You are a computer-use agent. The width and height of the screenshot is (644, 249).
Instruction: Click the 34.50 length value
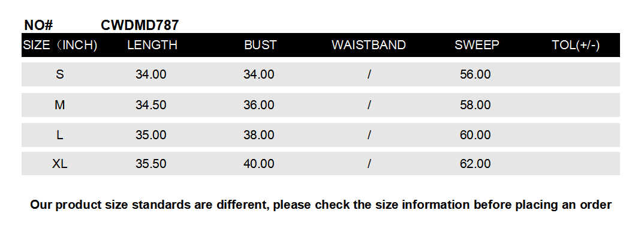(x=151, y=105)
